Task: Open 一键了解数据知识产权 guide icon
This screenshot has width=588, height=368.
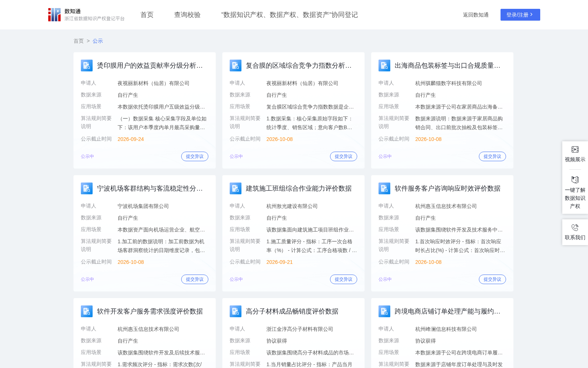Action: tap(575, 180)
